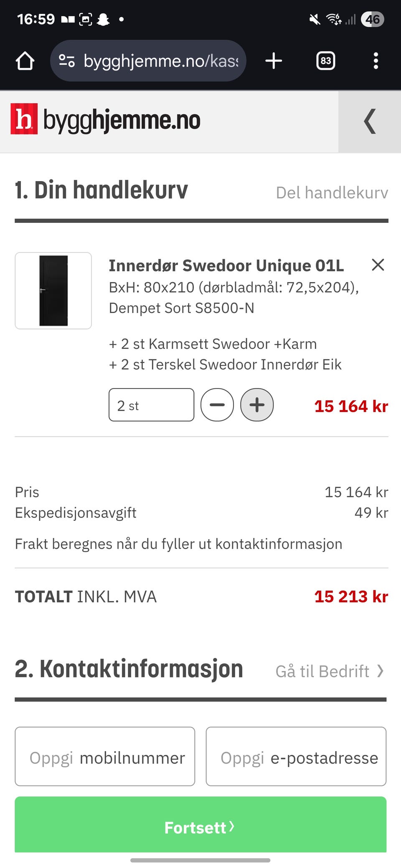Focus the e-postadresse input field
This screenshot has width=401, height=868.
coord(296,757)
